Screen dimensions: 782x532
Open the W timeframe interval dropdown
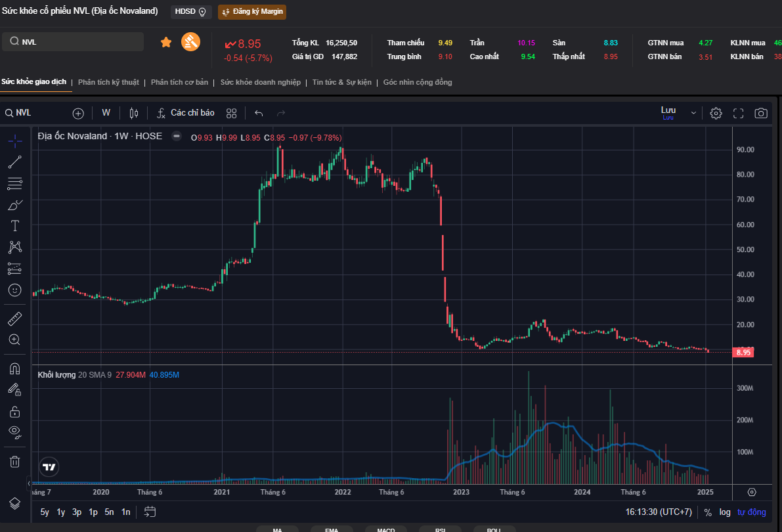(106, 113)
